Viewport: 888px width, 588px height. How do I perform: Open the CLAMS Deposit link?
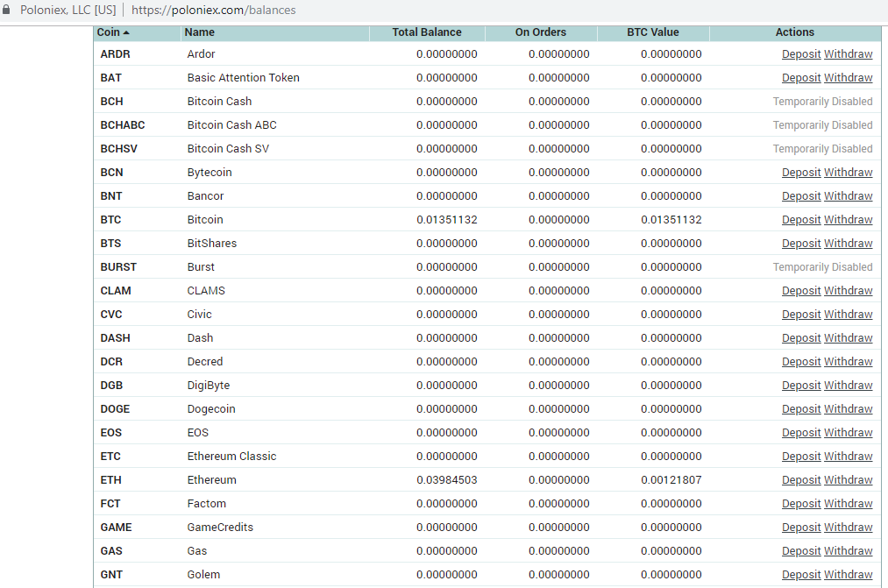[x=801, y=291]
